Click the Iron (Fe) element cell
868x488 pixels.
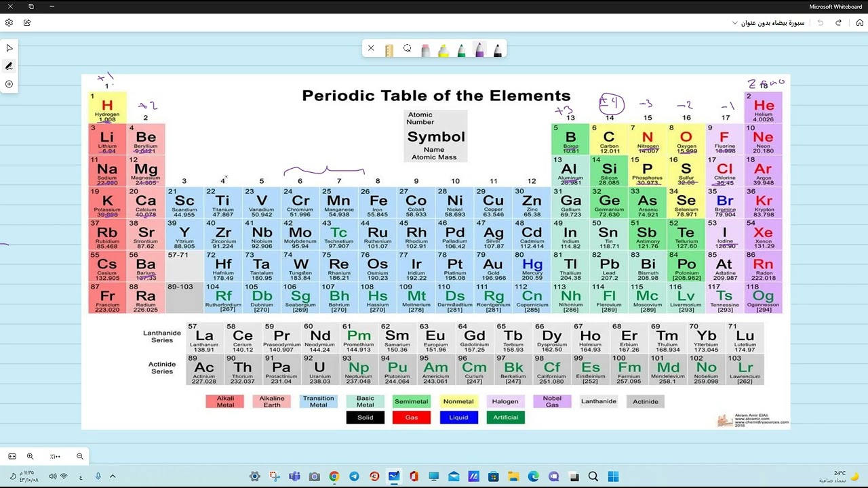pos(378,203)
